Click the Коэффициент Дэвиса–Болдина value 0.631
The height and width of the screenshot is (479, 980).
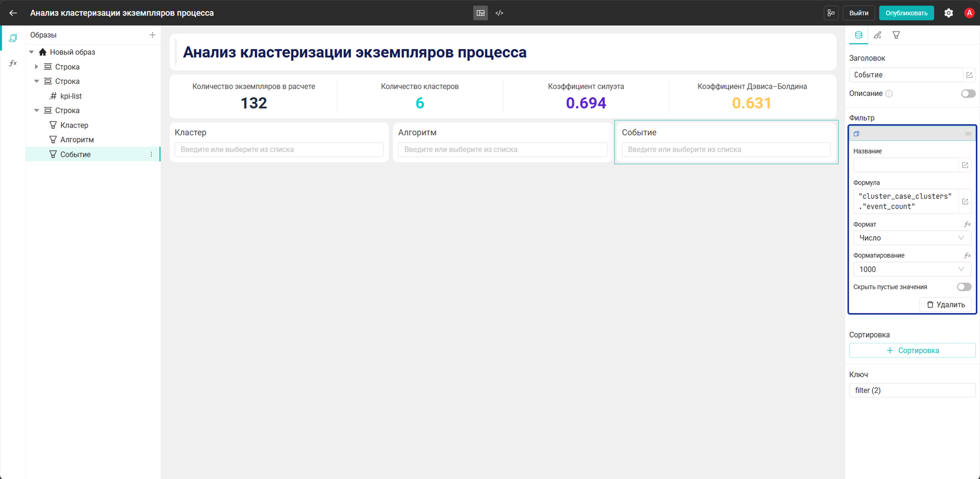coord(752,103)
